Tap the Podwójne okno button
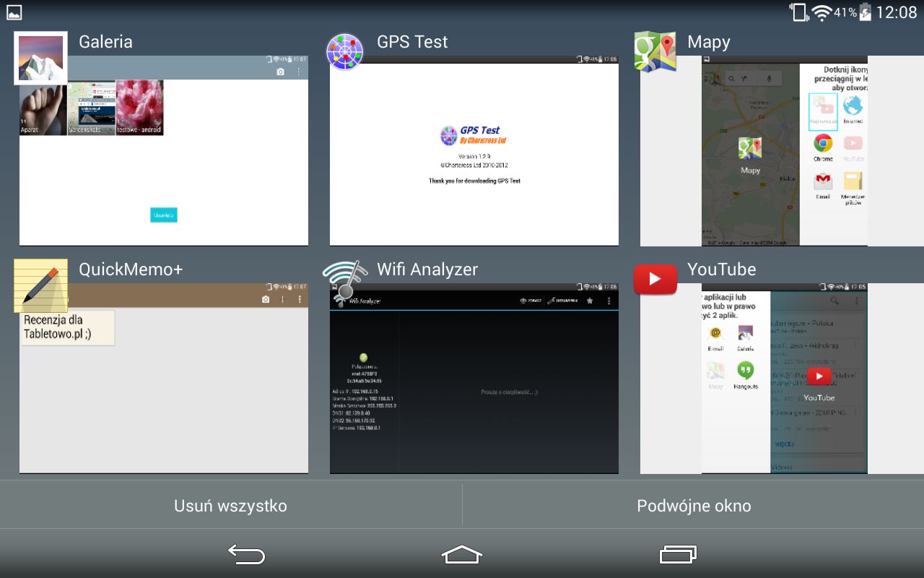The image size is (924, 578). [x=694, y=506]
